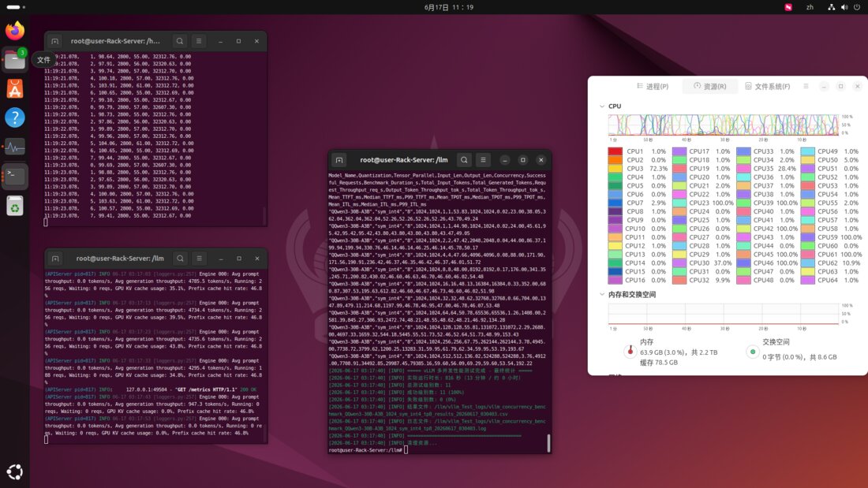Click the CPU3 72.3% value
This screenshot has height=488, width=868.
pos(658,168)
